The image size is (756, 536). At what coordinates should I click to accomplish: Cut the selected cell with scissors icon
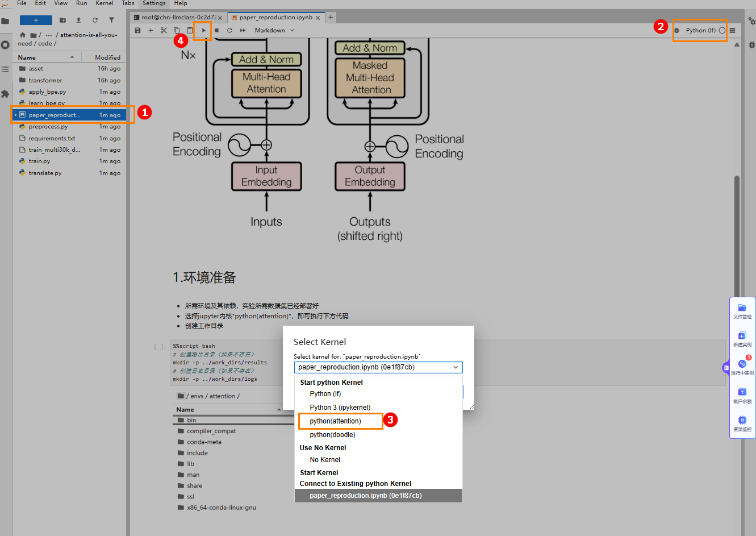point(164,31)
